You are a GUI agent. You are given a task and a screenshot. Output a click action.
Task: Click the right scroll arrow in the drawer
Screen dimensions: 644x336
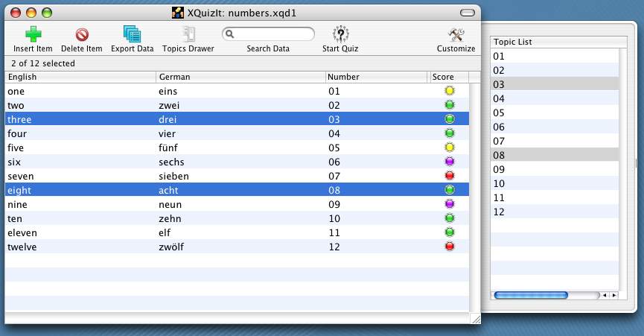[613, 295]
